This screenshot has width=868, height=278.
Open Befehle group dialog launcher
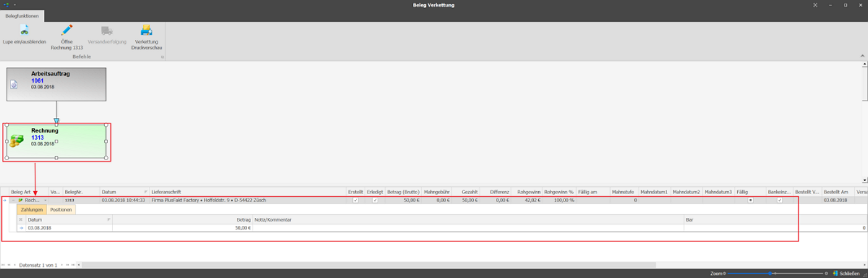[x=162, y=56]
